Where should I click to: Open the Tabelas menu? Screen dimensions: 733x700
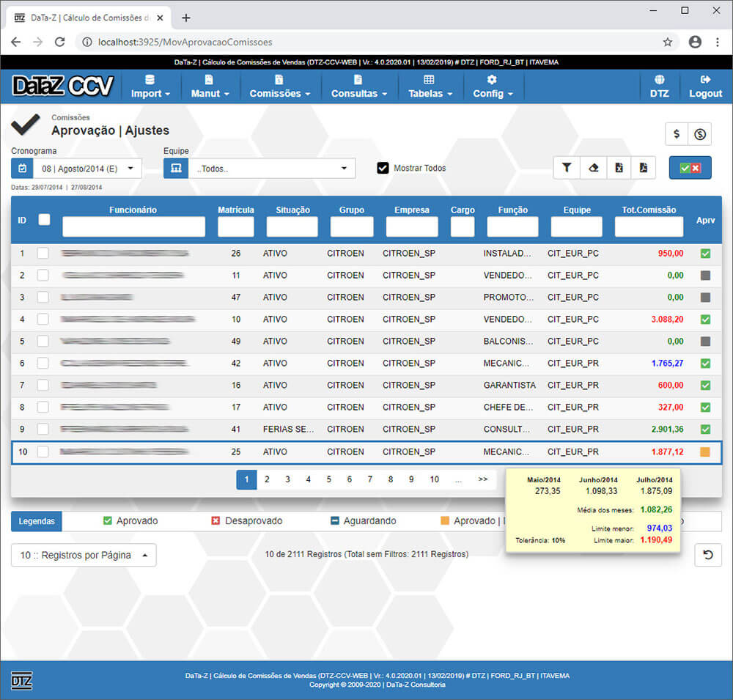click(x=430, y=86)
